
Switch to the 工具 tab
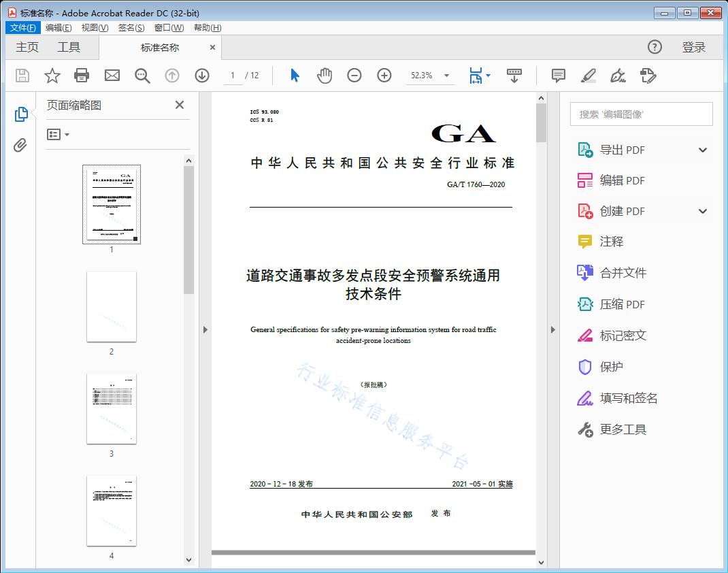pyautogui.click(x=69, y=47)
